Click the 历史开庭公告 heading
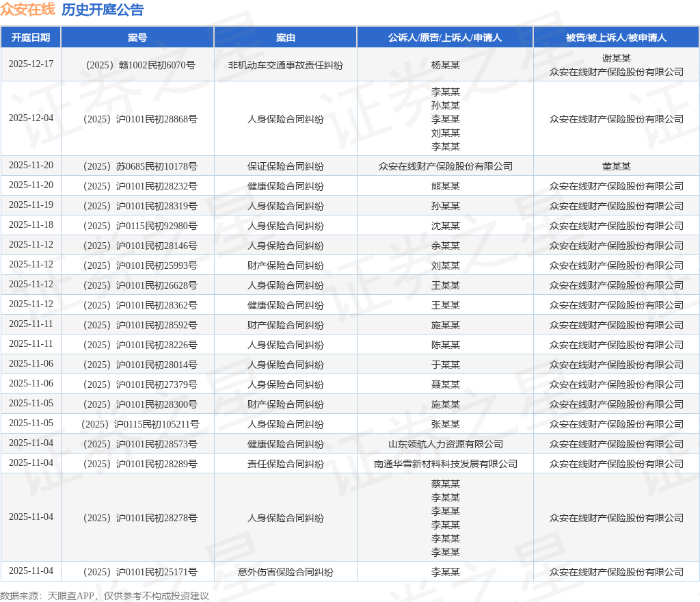Viewport: 700px width, 602px height. coord(103,10)
